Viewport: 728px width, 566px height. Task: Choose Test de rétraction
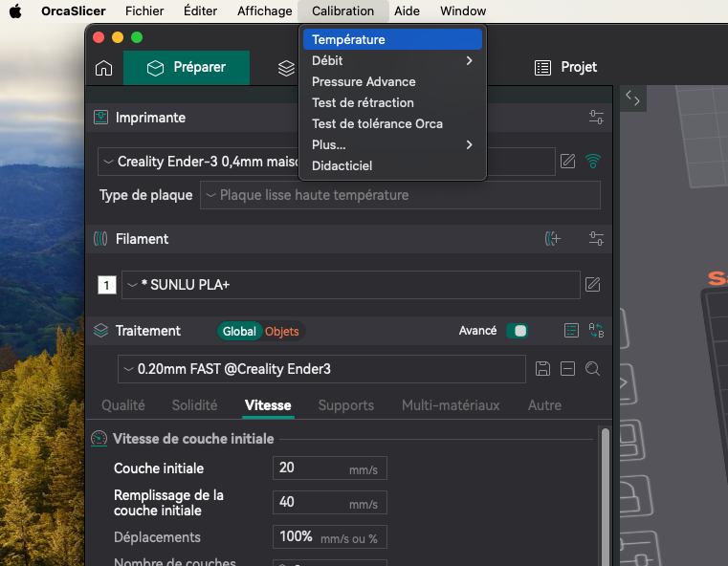click(x=393, y=102)
